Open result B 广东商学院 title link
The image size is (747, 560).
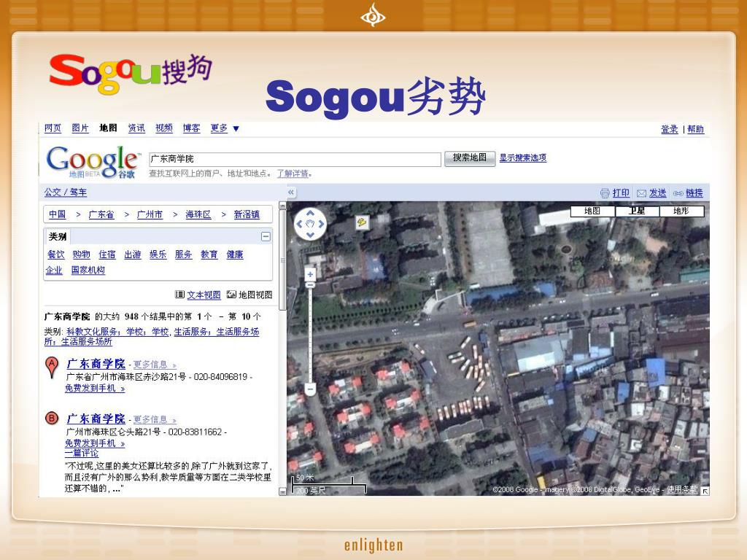(x=96, y=419)
